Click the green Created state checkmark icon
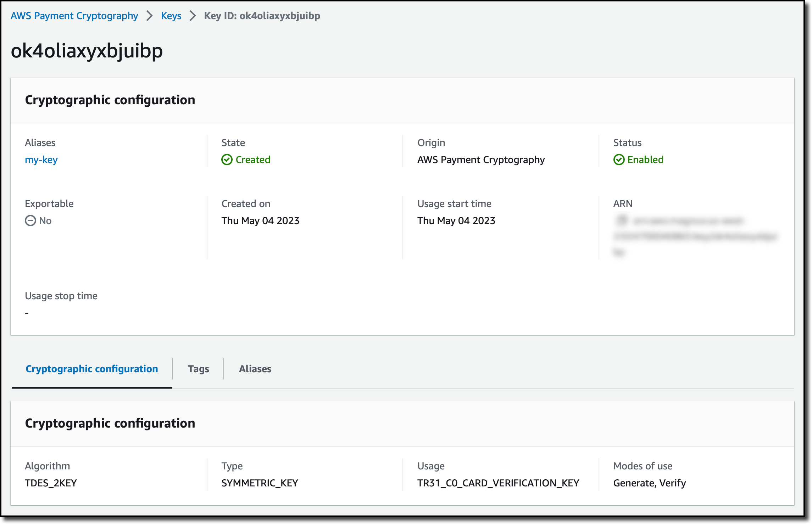 pyautogui.click(x=227, y=160)
